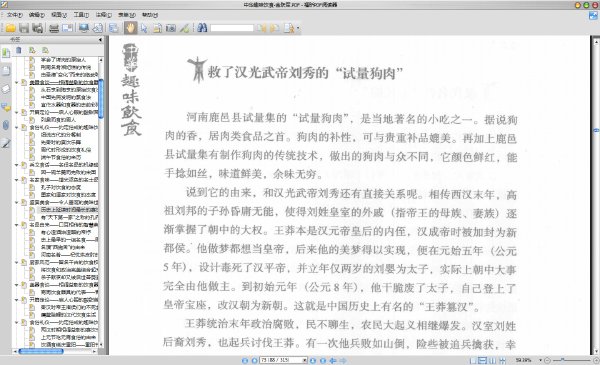This screenshot has height=365, width=600.
Task: Show the Pages thumbnails panel icon
Action: click(x=6, y=71)
